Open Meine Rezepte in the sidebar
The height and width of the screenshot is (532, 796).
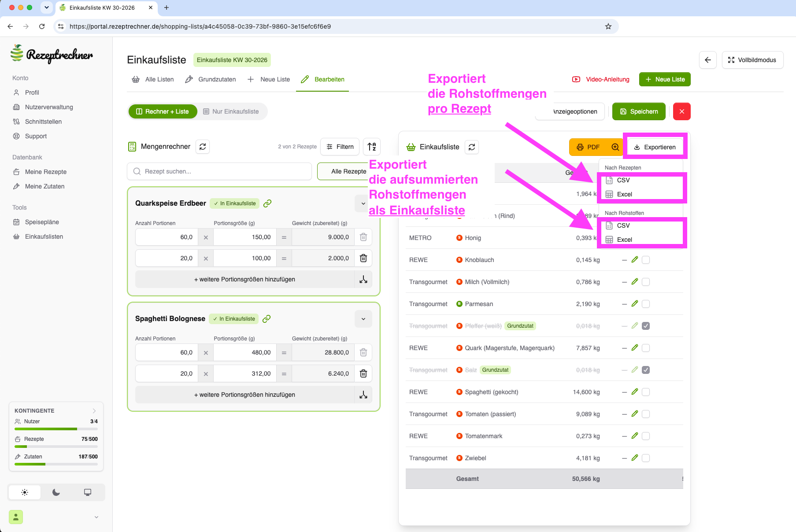click(x=46, y=172)
